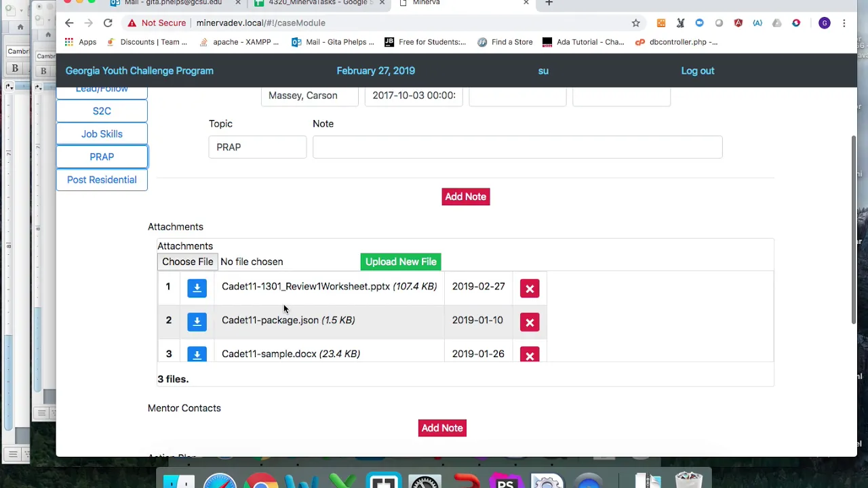Delete the Cadet11-package.json attachment
The image size is (868, 488).
[x=530, y=322]
